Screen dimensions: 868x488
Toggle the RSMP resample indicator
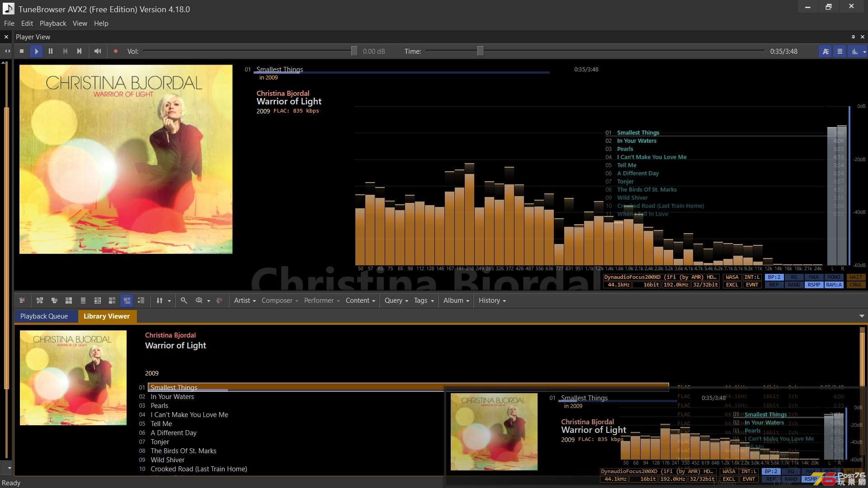814,285
